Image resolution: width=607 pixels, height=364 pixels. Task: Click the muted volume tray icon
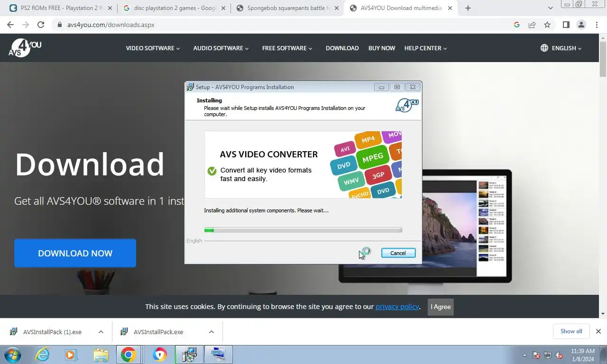pos(559,355)
